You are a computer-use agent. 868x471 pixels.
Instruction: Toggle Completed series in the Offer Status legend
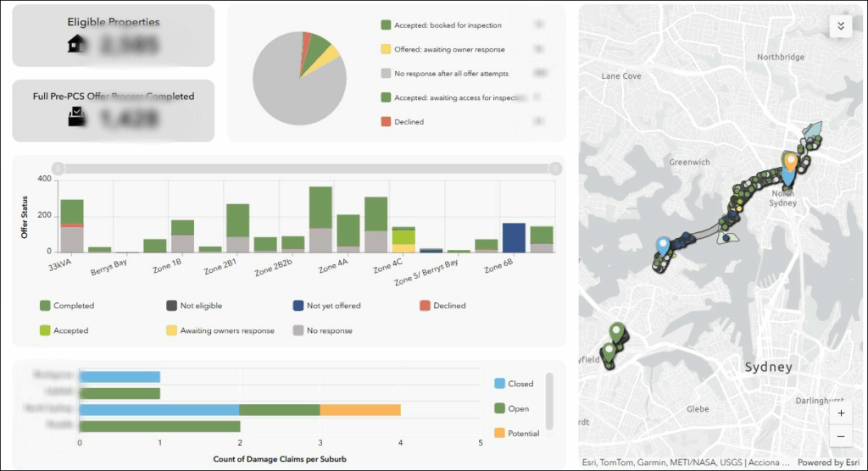coord(67,306)
